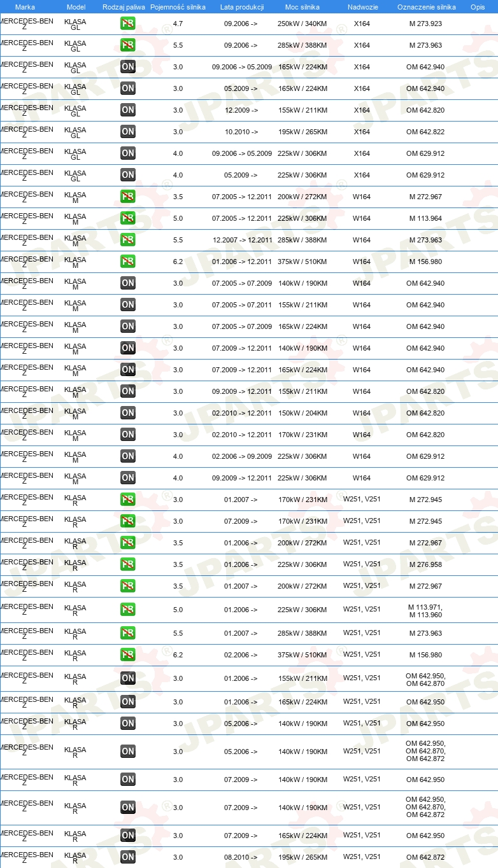The width and height of the screenshot is (498, 868).
Task: Click the Oznaczenie silnika column header
Action: click(426, 7)
